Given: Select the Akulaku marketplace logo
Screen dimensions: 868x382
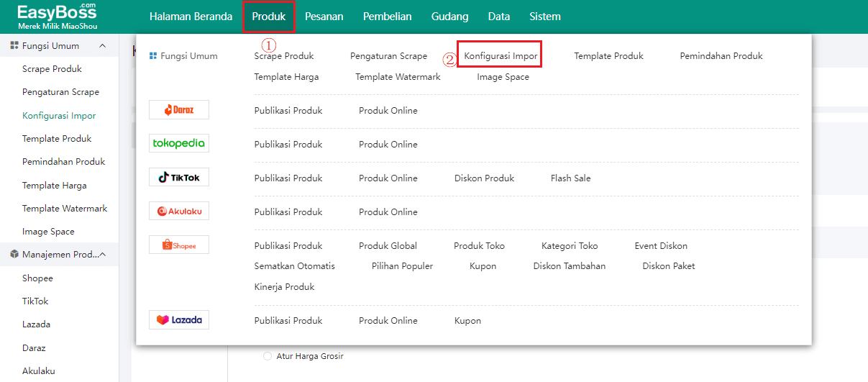Looking at the screenshot, I should click(x=179, y=212).
